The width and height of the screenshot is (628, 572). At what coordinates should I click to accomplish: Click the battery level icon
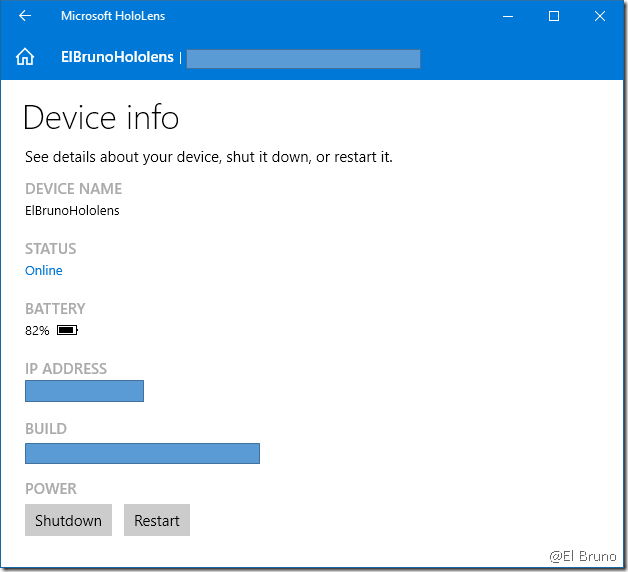(67, 330)
